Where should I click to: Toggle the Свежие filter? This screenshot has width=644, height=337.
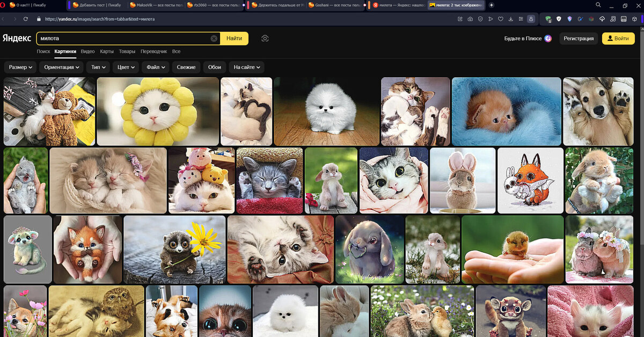click(x=186, y=67)
